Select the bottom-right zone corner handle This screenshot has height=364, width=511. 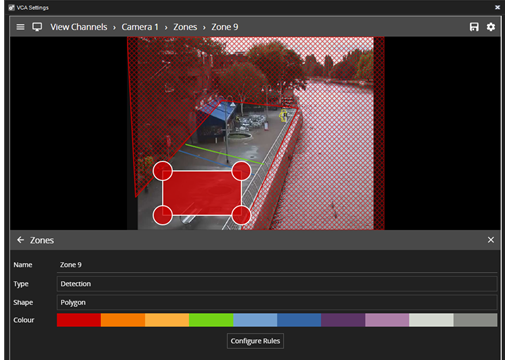pos(241,215)
